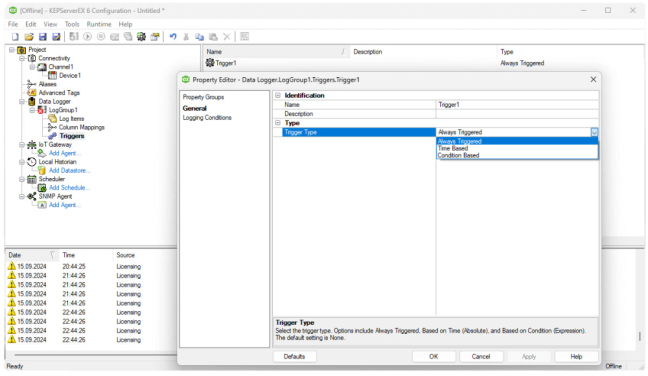This screenshot has height=376, width=648.
Task: Click Add Agent link under IoT Gateway
Action: 64,153
